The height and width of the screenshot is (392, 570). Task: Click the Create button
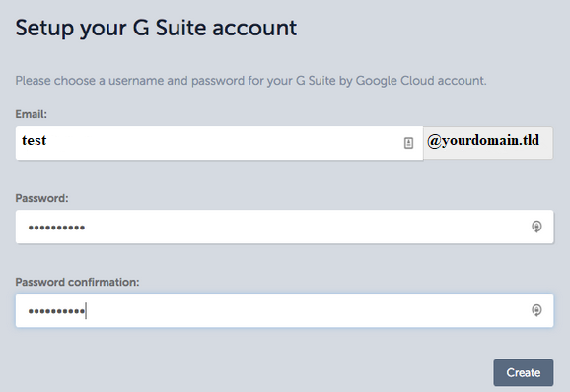(x=523, y=372)
